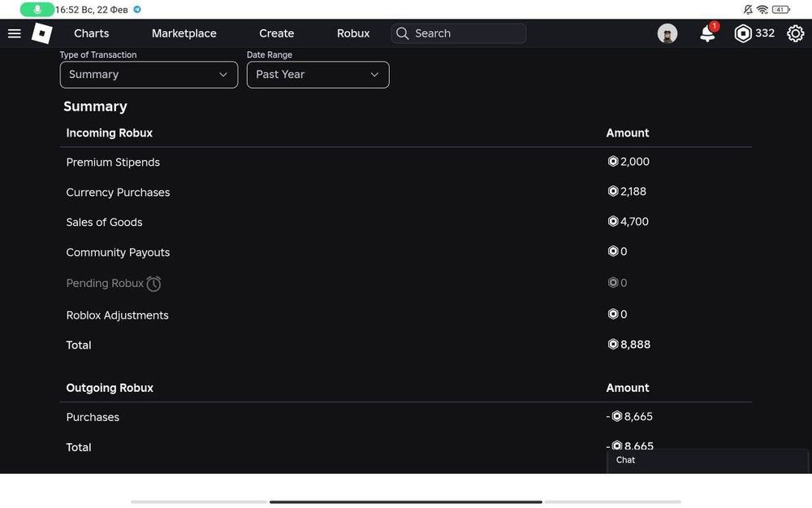This screenshot has height=508, width=812.
Task: Click the 4,700 Sales of Goods amount
Action: (628, 222)
